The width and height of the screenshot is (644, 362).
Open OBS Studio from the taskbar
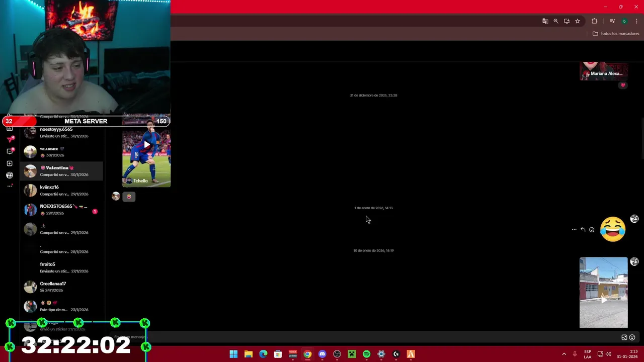337,354
